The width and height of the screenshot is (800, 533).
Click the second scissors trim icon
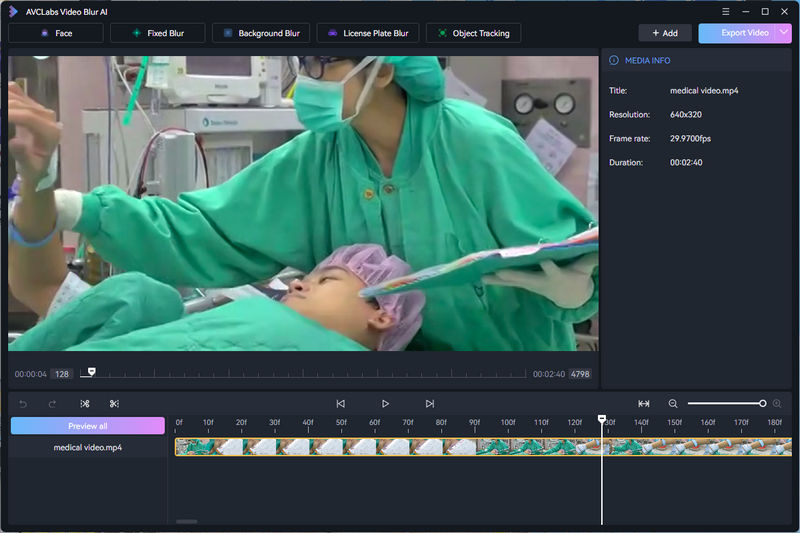pos(114,404)
